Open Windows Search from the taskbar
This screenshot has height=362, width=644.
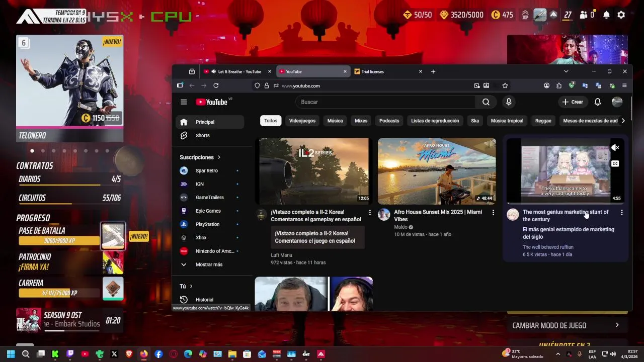pos(26,354)
